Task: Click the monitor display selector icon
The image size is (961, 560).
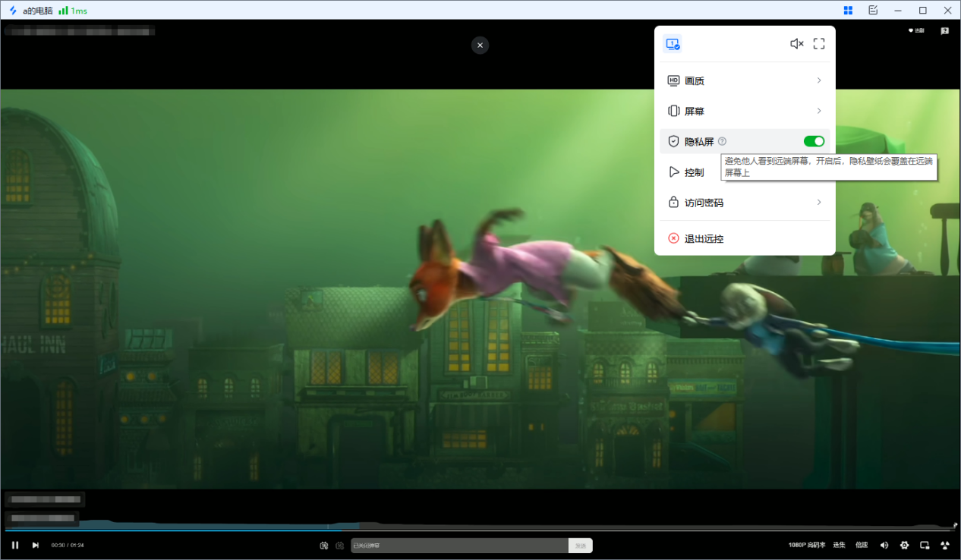Action: 673,44
